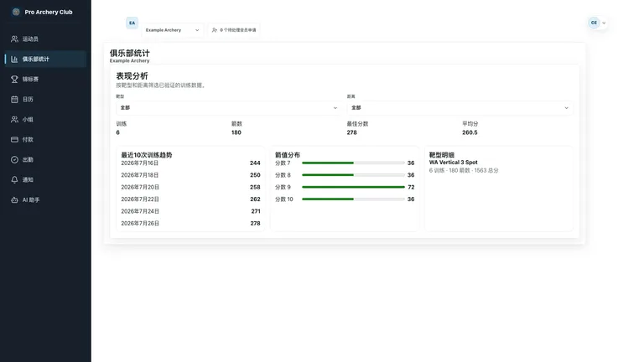Select the 日历 calendar icon
The height and width of the screenshot is (362, 644).
[14, 100]
